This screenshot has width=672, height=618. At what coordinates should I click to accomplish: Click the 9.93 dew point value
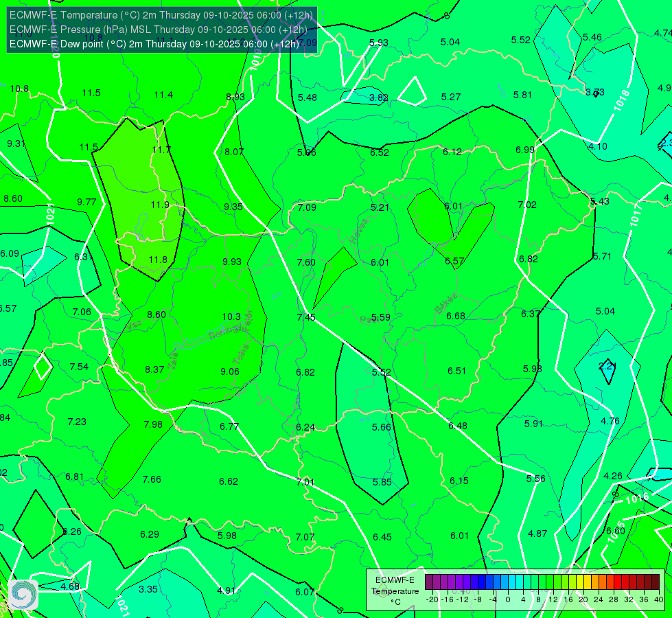pos(232,261)
